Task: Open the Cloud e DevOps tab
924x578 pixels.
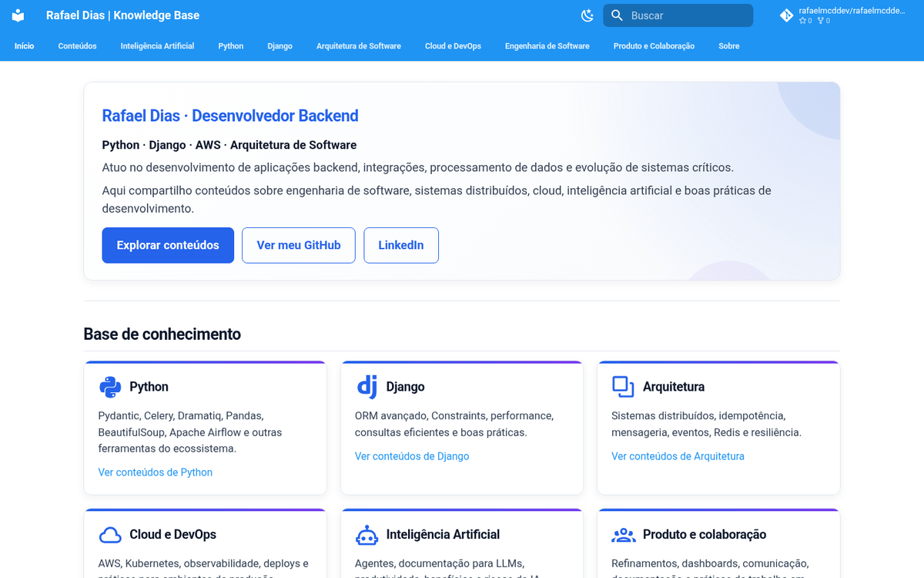Action: (453, 46)
